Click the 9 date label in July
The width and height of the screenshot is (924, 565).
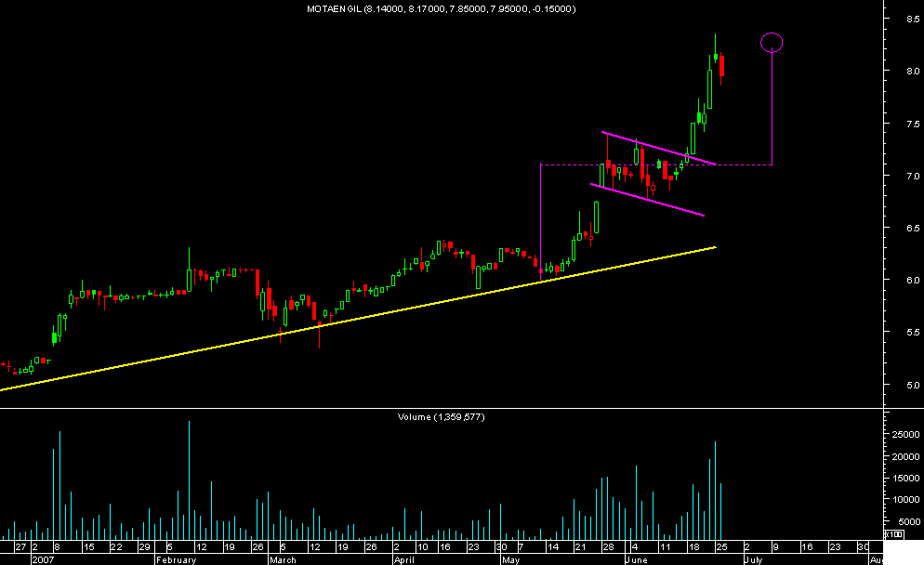point(775,547)
